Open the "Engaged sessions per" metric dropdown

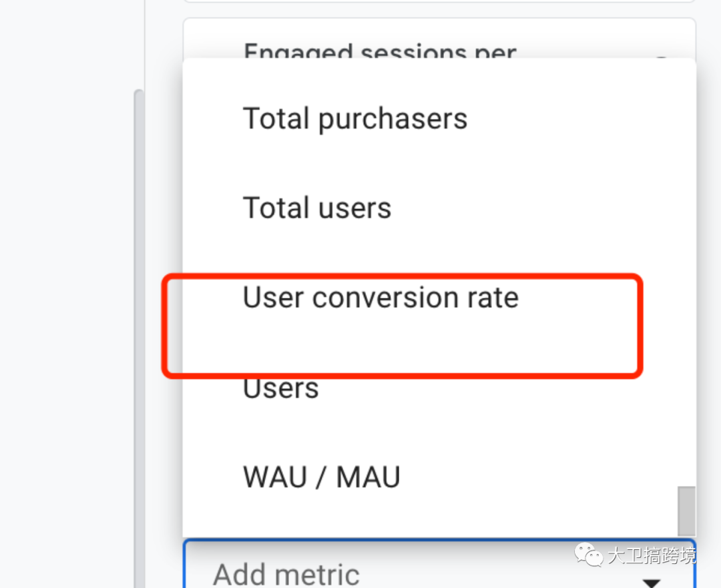pyautogui.click(x=379, y=48)
